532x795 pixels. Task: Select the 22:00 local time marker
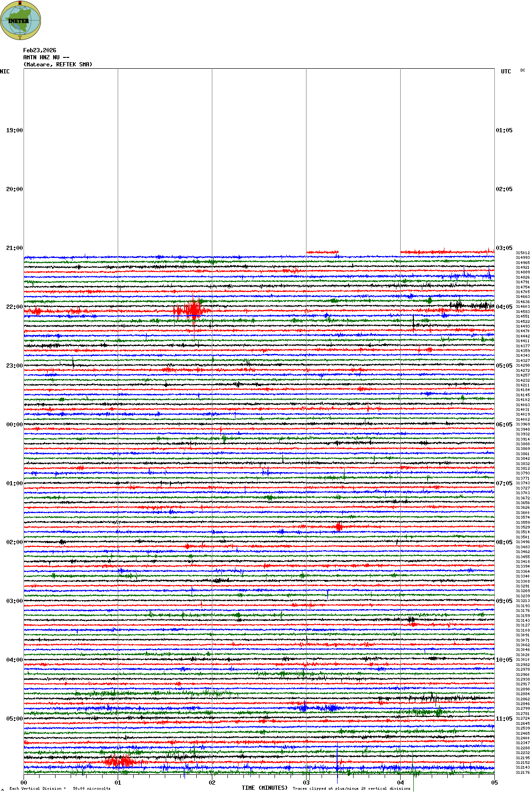14,307
